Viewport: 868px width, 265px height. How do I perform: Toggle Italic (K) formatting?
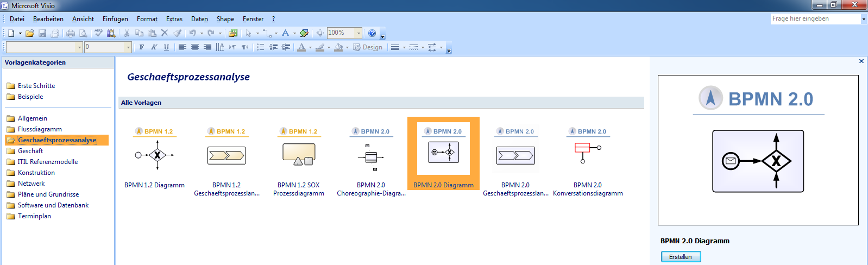click(154, 47)
